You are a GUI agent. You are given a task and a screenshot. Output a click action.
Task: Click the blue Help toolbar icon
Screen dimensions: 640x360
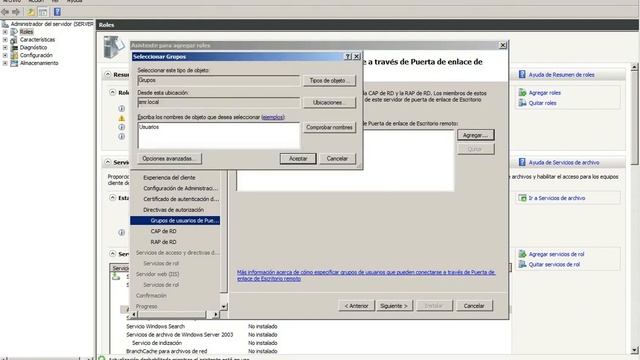[x=57, y=12]
